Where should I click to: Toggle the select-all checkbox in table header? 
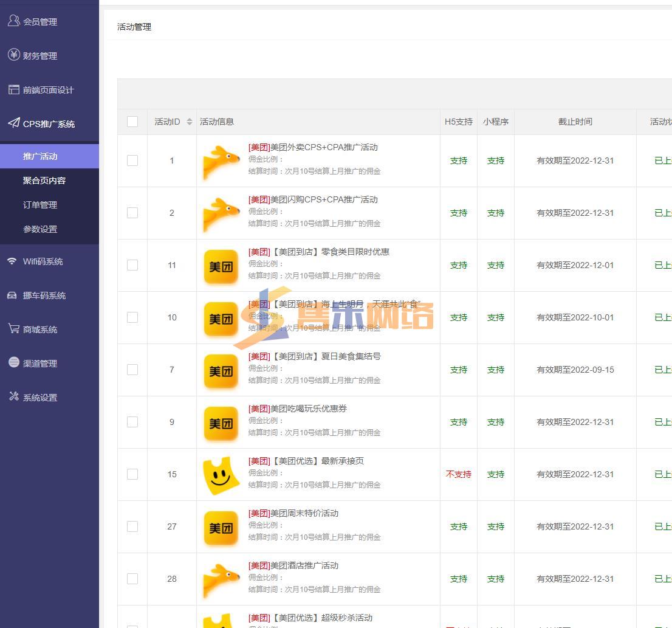[x=132, y=122]
